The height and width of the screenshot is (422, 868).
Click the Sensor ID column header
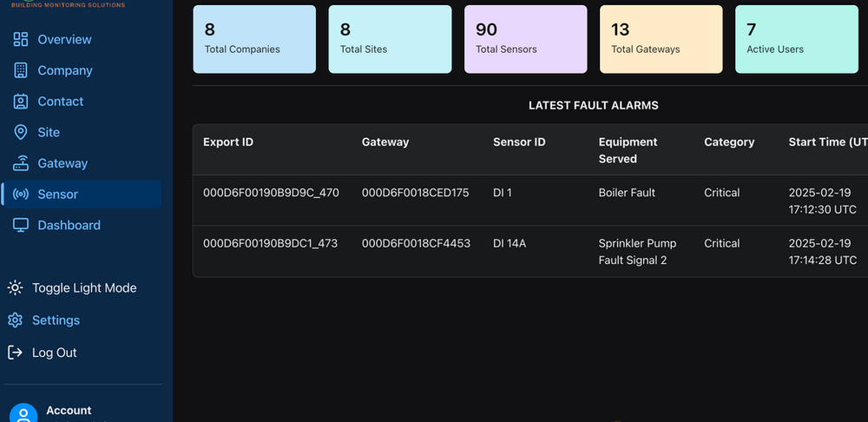pos(519,142)
